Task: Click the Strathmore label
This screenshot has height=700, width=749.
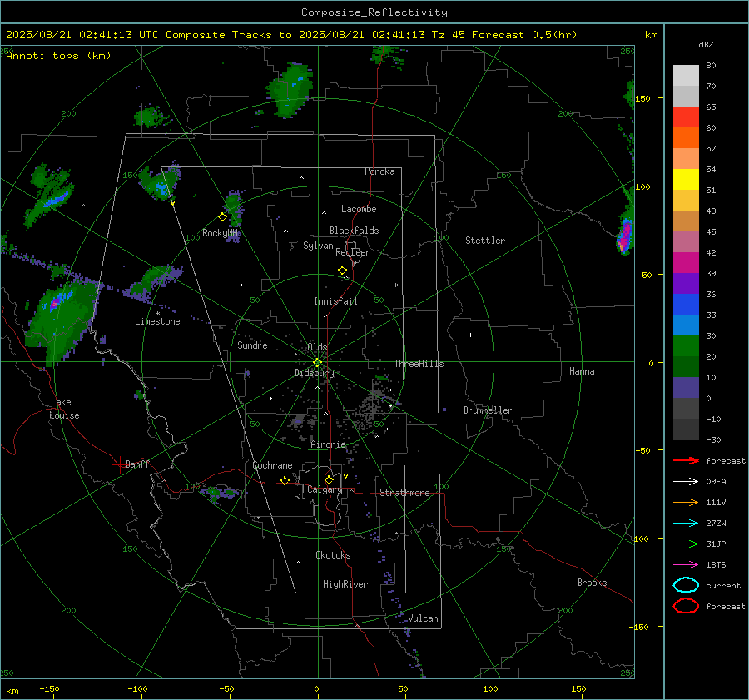Action: click(404, 493)
